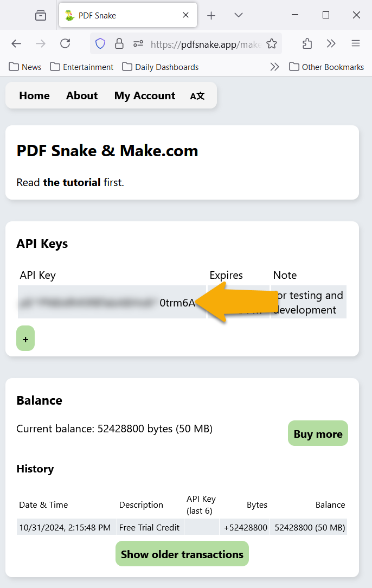Image resolution: width=372 pixels, height=588 pixels.
Task: Open the recent browsing view icon
Action: click(x=41, y=15)
